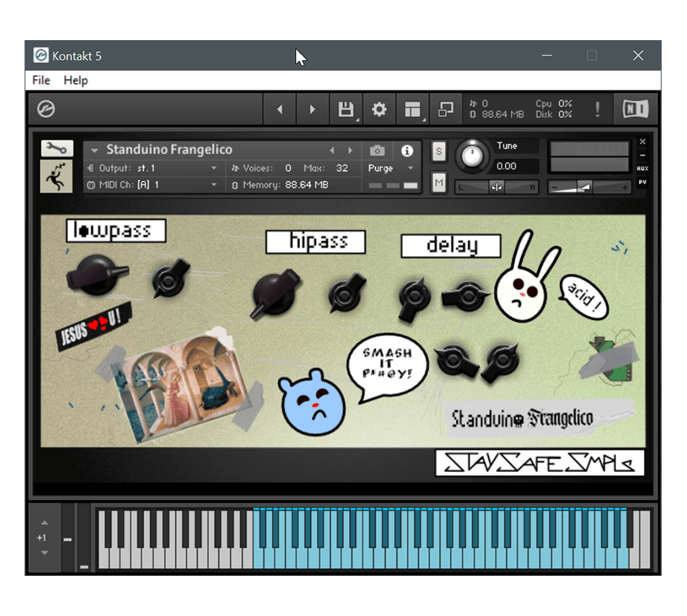Click the mod wheel strip

coord(84,540)
